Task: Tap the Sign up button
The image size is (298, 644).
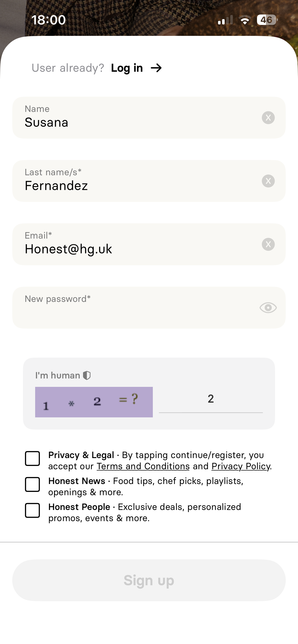Action: (x=149, y=580)
